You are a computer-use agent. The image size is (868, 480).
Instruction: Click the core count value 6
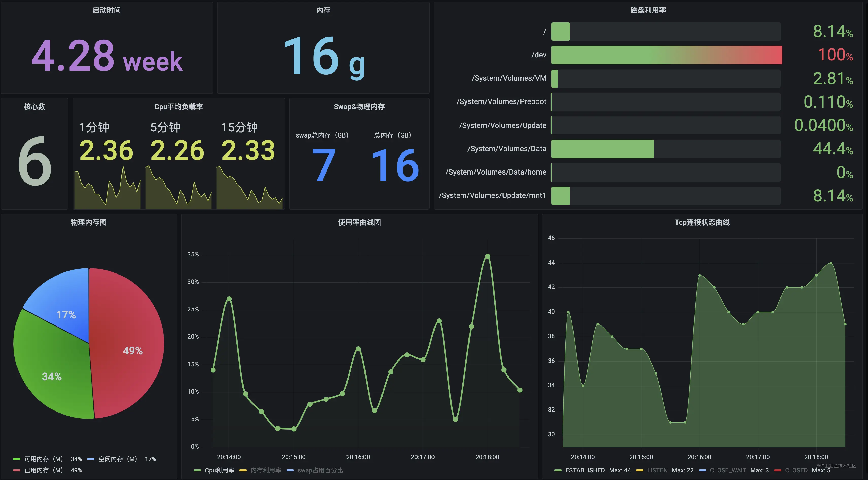(x=34, y=161)
